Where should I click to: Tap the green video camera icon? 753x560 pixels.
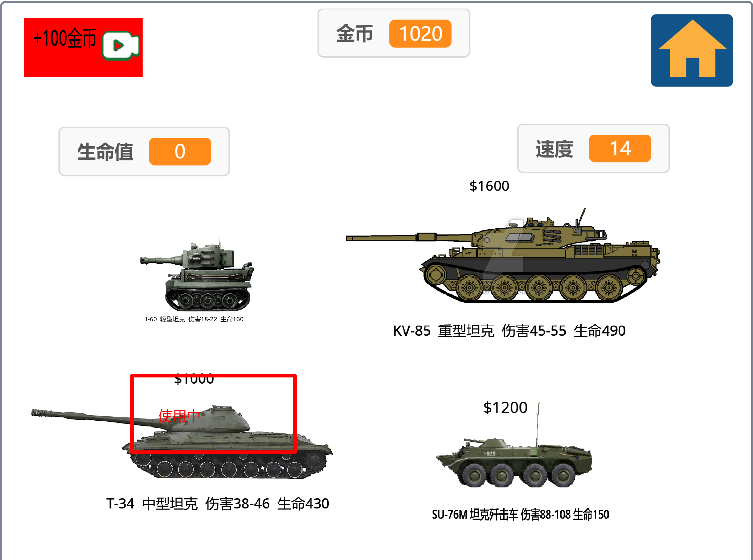[x=121, y=46]
